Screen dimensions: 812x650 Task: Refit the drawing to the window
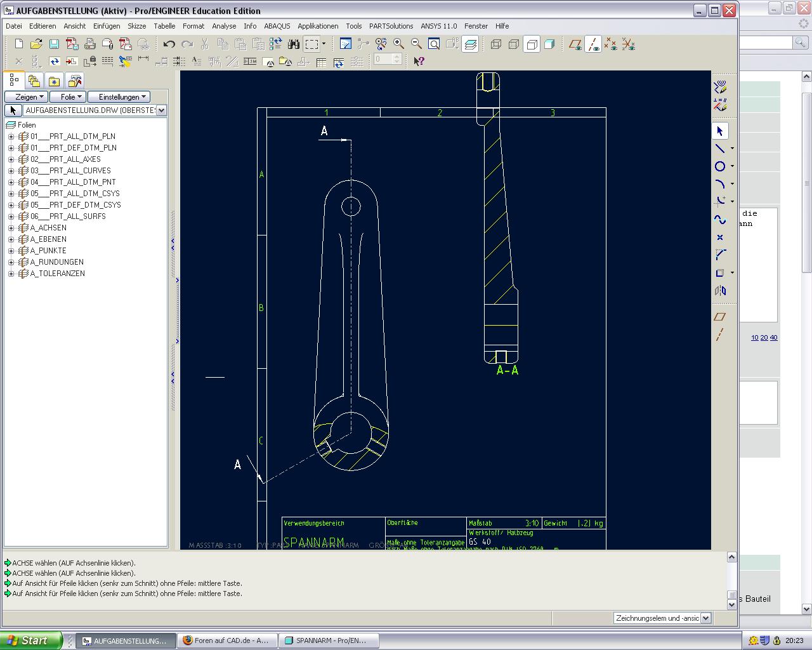click(434, 44)
